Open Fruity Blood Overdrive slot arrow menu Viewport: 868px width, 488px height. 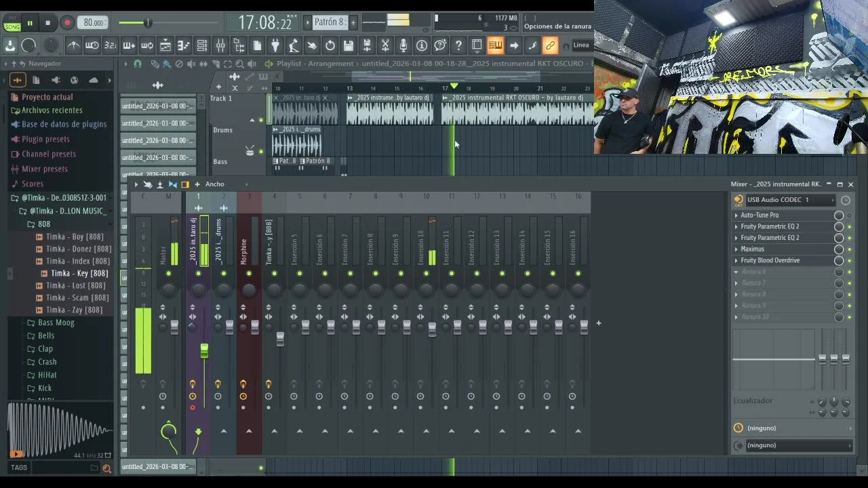click(x=736, y=260)
